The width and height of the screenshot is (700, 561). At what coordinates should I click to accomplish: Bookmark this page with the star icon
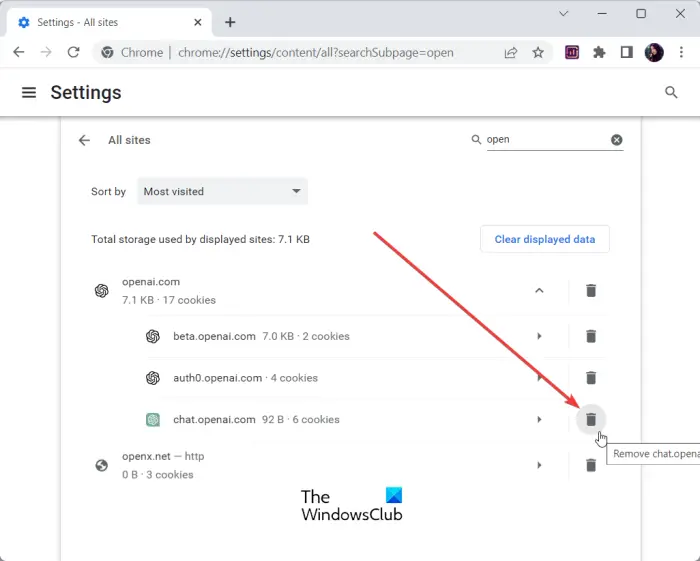pos(538,52)
